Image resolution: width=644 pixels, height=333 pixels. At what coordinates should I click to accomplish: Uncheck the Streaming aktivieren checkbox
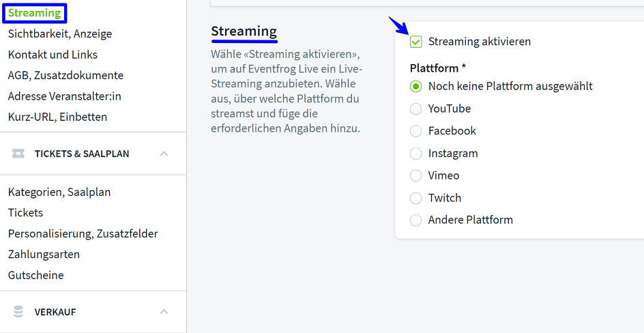[415, 42]
